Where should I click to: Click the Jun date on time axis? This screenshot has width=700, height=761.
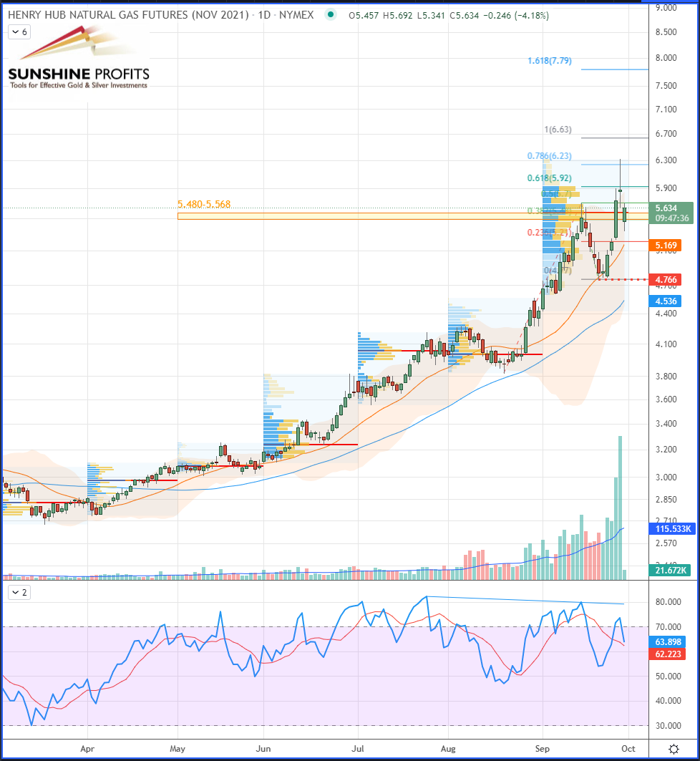[263, 749]
